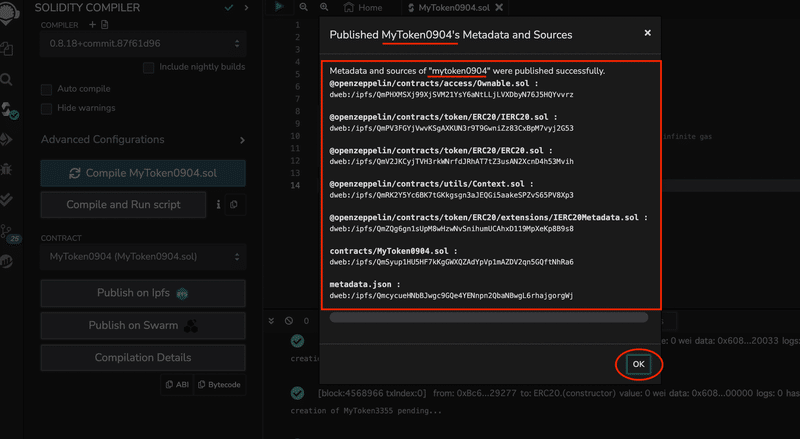The width and height of the screenshot is (800, 439).
Task: Click the Ownable.sol ipfs hash line
Action: point(451,94)
